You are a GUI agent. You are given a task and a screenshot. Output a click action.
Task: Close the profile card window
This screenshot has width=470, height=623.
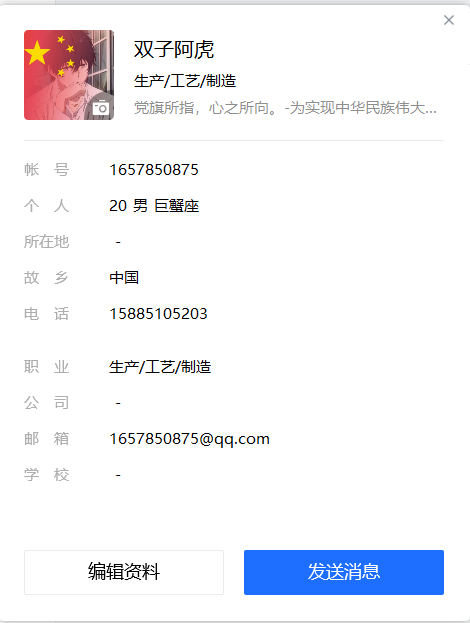click(x=449, y=20)
